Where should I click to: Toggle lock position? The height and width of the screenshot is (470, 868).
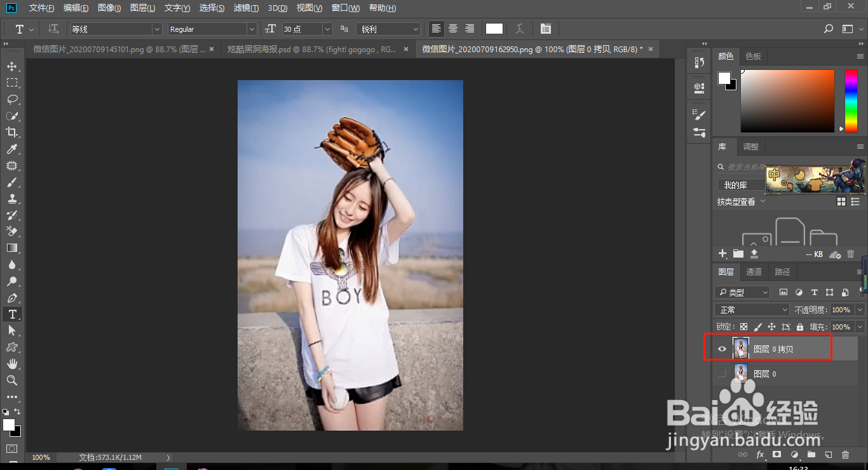pyautogui.click(x=771, y=327)
